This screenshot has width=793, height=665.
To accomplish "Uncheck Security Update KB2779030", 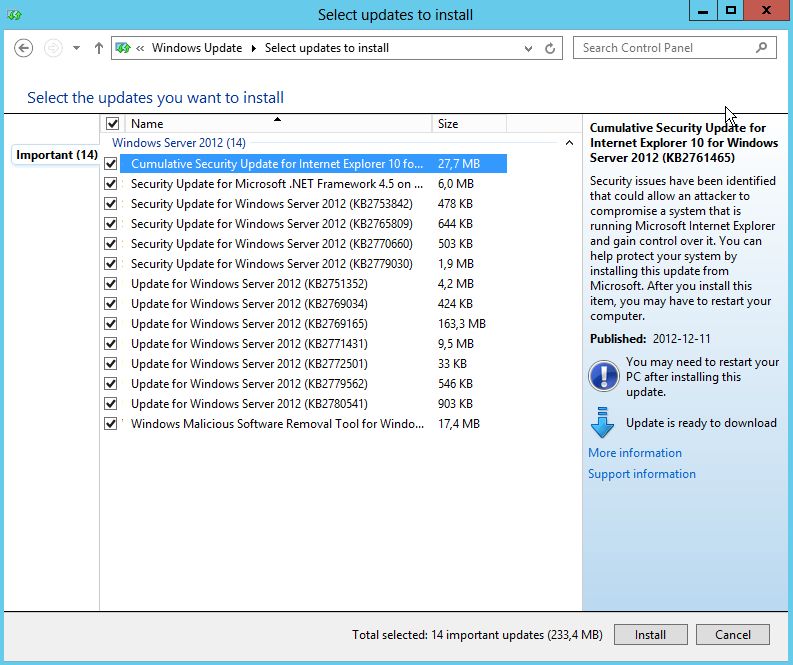I will 110,263.
